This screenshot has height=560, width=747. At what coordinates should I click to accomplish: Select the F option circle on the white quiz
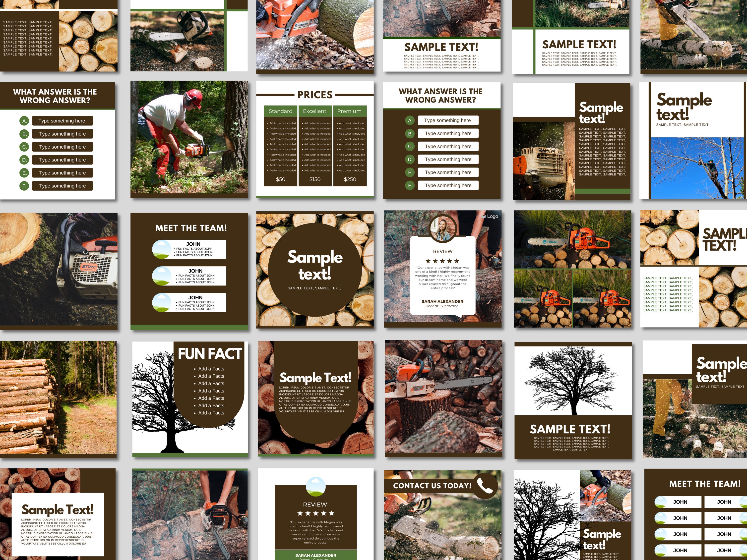[24, 186]
